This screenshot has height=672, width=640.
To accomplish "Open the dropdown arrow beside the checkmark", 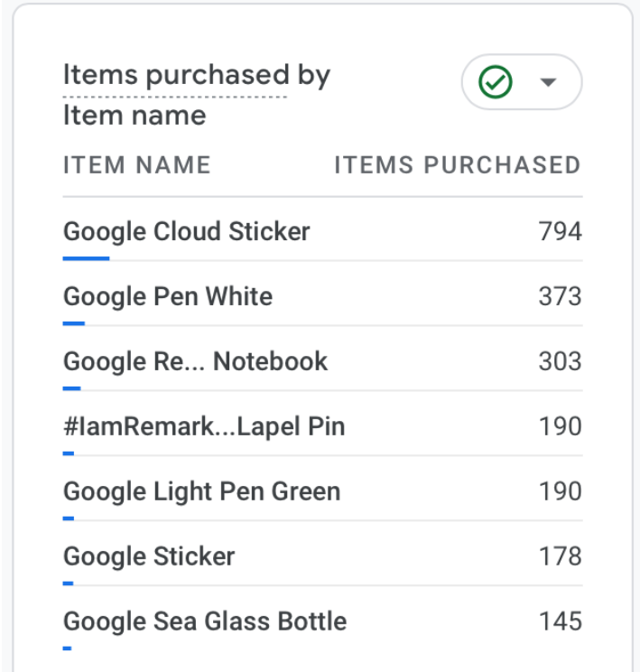I will pyautogui.click(x=547, y=83).
